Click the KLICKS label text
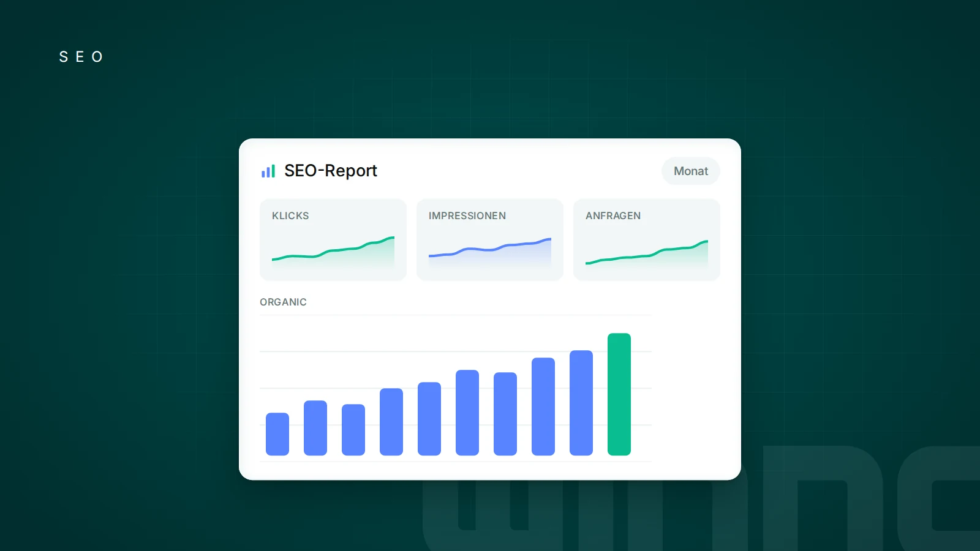The image size is (980, 551). (x=290, y=216)
